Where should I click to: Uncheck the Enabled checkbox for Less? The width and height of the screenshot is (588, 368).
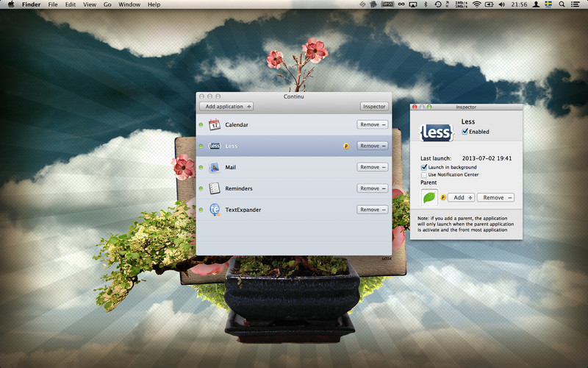click(x=465, y=132)
